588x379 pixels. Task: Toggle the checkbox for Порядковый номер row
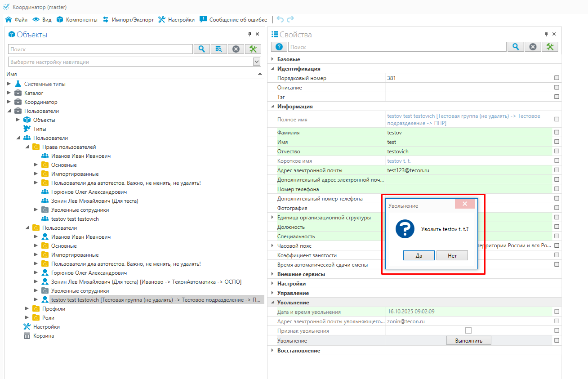pyautogui.click(x=557, y=78)
